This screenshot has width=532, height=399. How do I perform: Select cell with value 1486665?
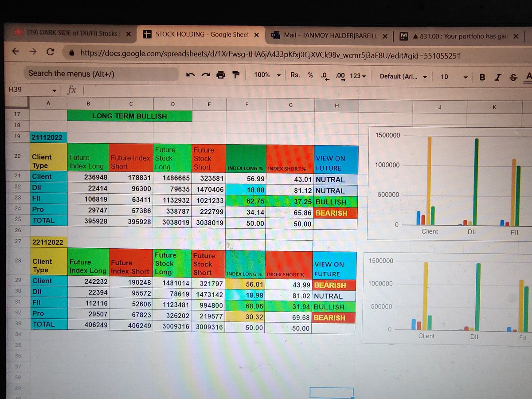[172, 178]
